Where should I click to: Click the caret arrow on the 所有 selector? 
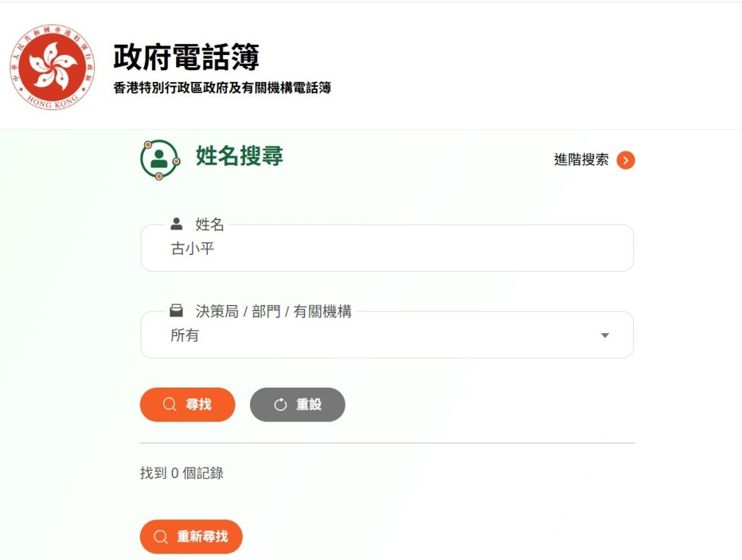point(605,335)
